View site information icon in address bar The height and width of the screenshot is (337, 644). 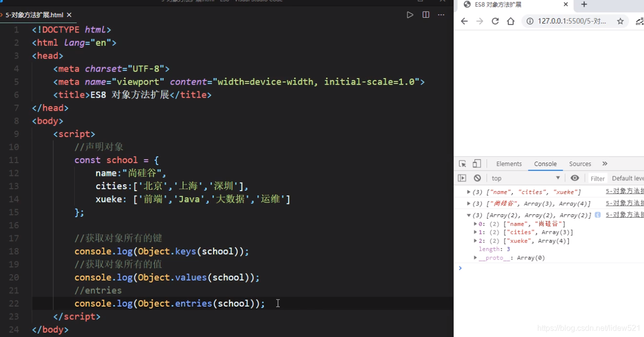[x=530, y=21]
